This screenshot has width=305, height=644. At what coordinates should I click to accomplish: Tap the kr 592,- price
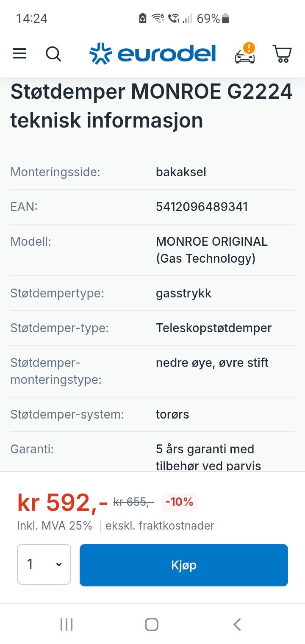[x=62, y=503]
